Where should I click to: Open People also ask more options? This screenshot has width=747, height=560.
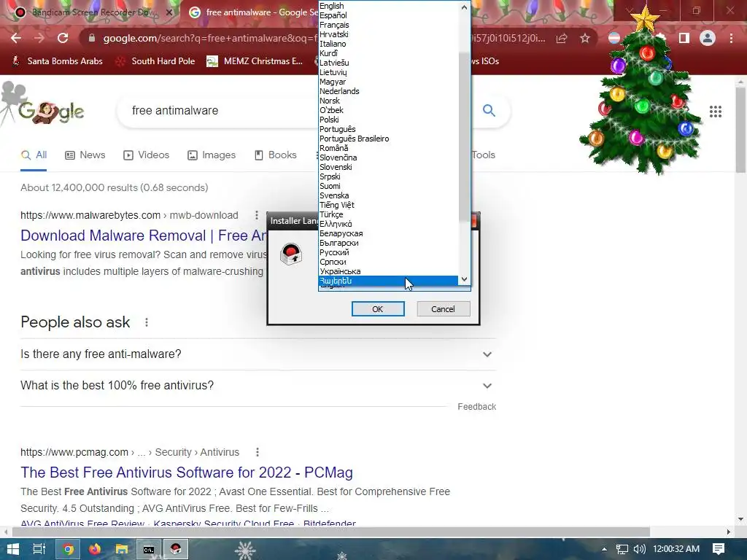click(147, 322)
